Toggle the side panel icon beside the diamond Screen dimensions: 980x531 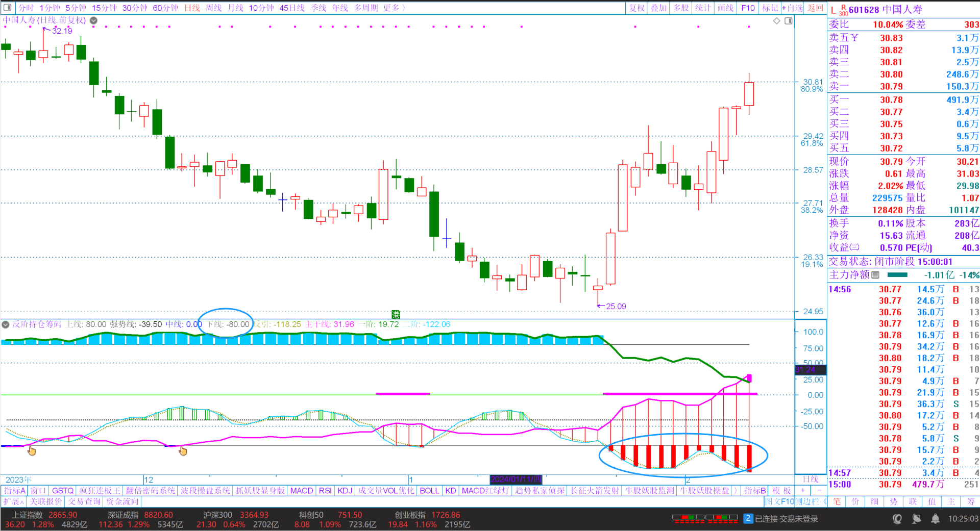[x=789, y=21]
